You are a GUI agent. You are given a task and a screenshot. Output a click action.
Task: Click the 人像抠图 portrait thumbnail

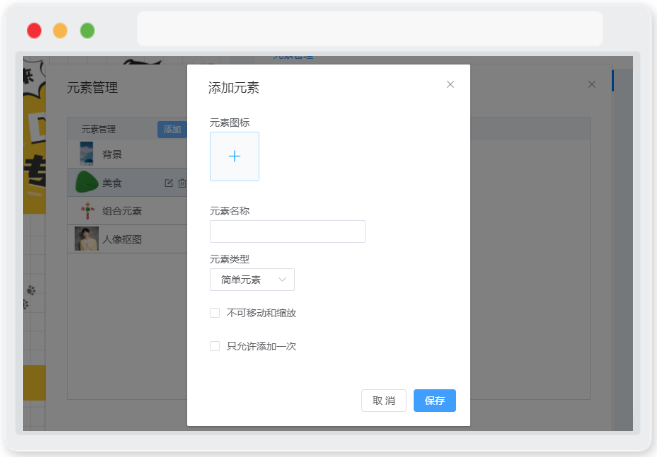point(87,239)
